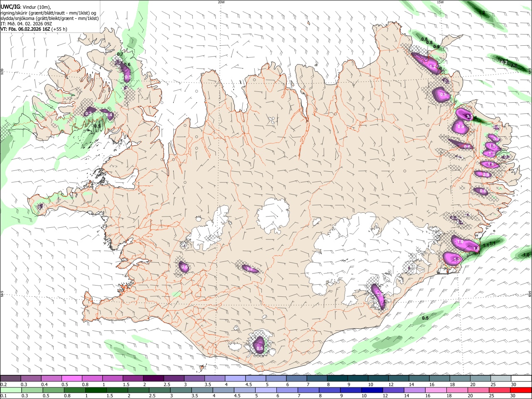Click the '0.4' label on the snow scale

coord(44,384)
